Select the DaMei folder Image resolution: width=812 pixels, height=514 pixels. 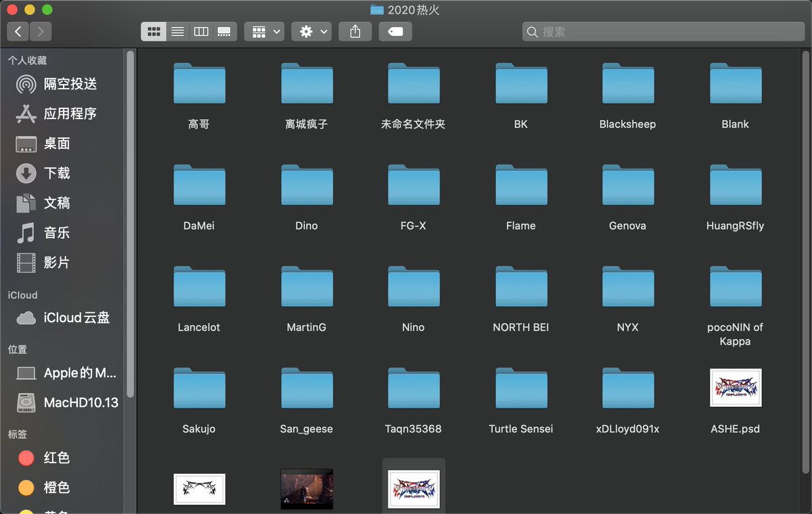pos(200,185)
